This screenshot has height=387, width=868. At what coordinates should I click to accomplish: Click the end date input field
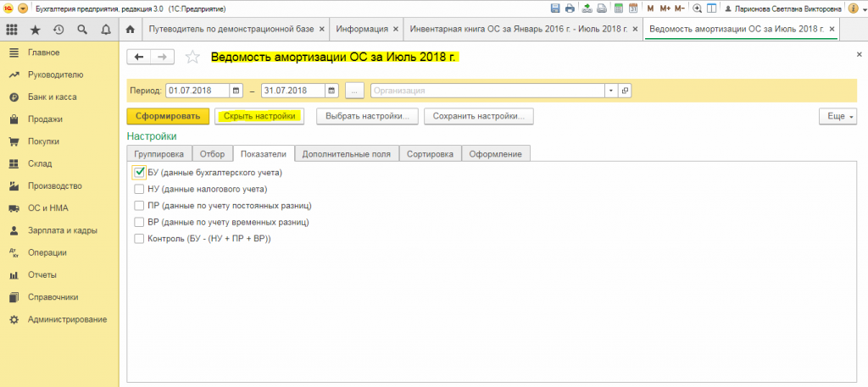pyautogui.click(x=293, y=91)
